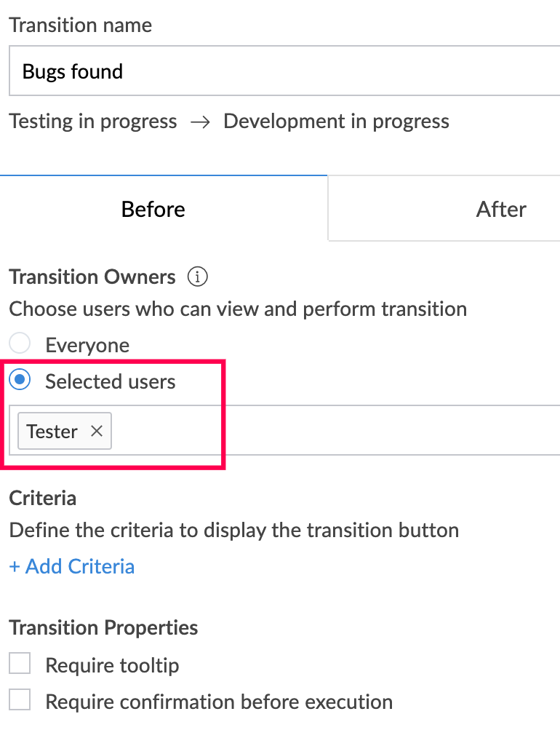Viewport: 560px width, 738px height.
Task: Enable the Require tooltip checkbox
Action: pos(20,664)
